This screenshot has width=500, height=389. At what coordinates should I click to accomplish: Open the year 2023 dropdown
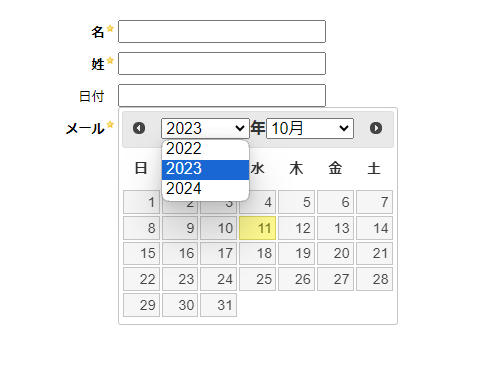click(x=205, y=128)
